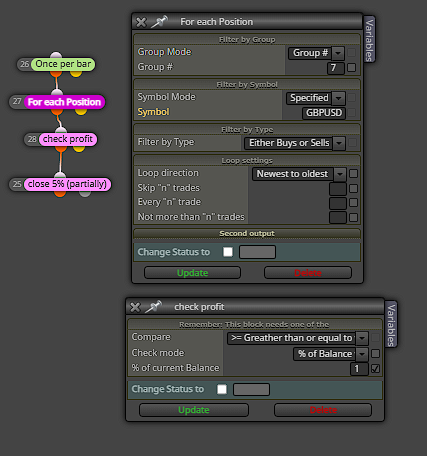This screenshot has width=427, height=456.
Task: Uncheck the % of current Balance checkbox
Action: point(375,369)
